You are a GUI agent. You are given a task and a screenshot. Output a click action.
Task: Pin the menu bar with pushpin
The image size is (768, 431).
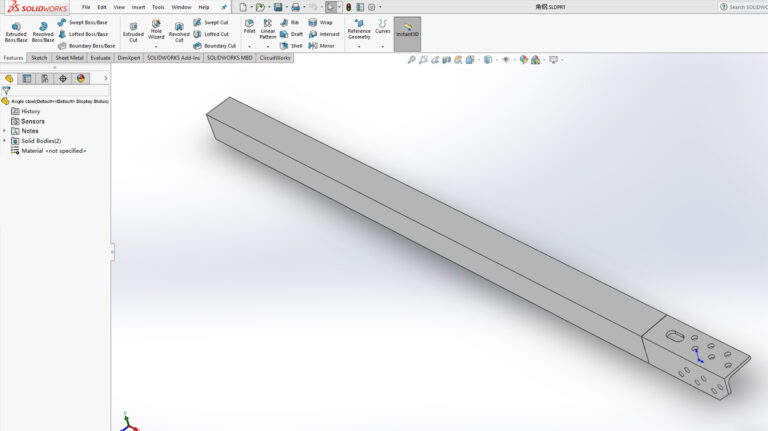click(224, 7)
